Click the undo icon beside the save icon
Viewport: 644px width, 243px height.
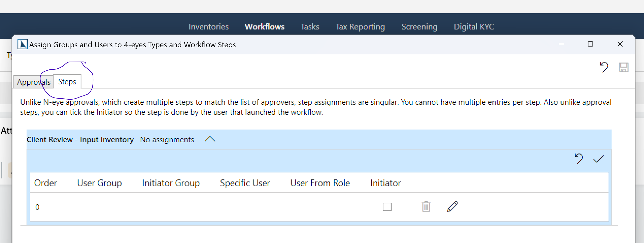(x=604, y=67)
